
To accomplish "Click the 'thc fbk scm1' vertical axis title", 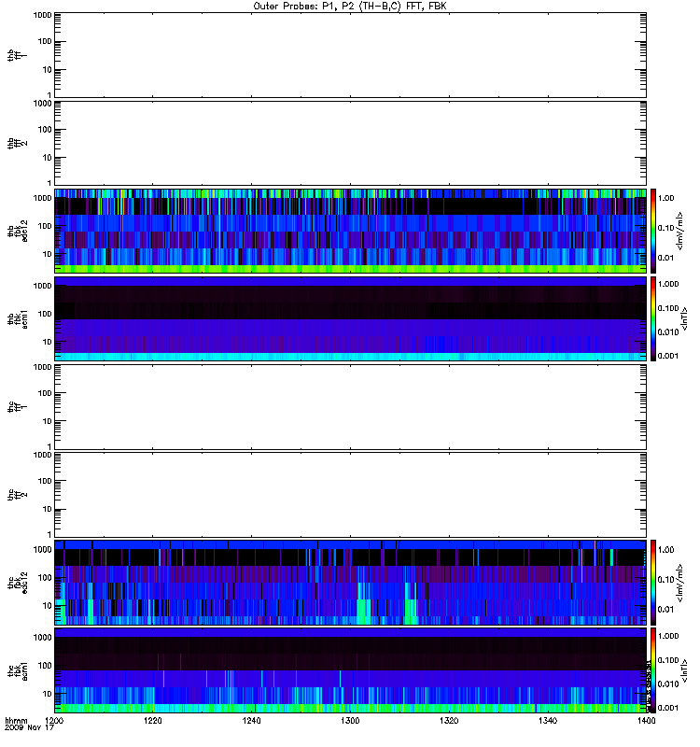I will 17,670.
